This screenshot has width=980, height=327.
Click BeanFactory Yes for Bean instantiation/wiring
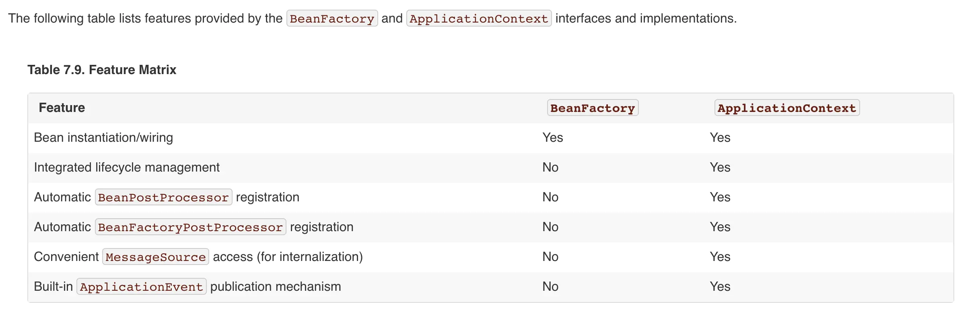click(553, 138)
